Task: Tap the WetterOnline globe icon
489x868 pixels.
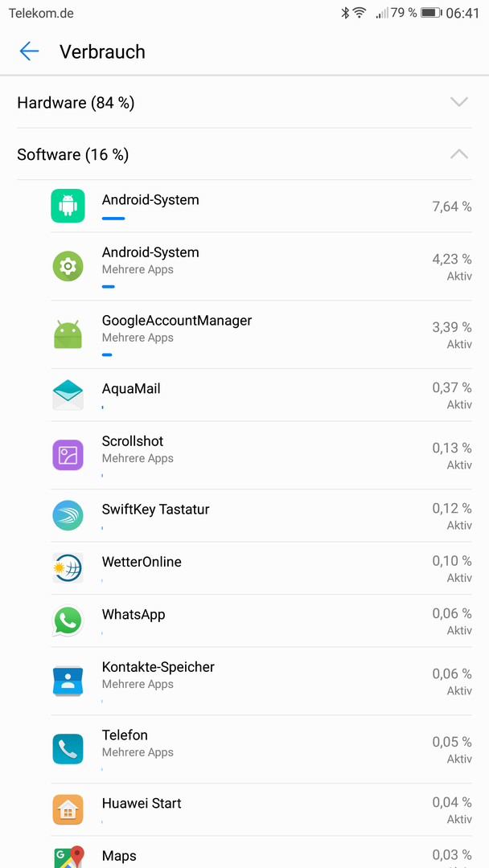Action: click(68, 568)
